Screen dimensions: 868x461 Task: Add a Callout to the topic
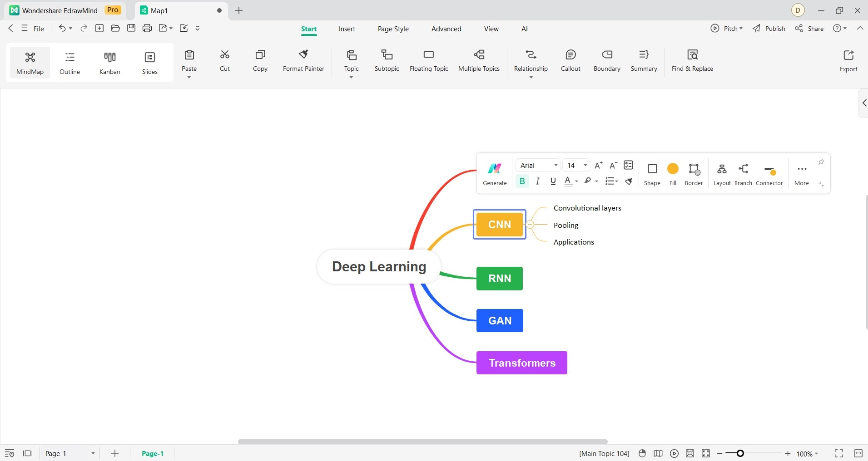(x=570, y=61)
